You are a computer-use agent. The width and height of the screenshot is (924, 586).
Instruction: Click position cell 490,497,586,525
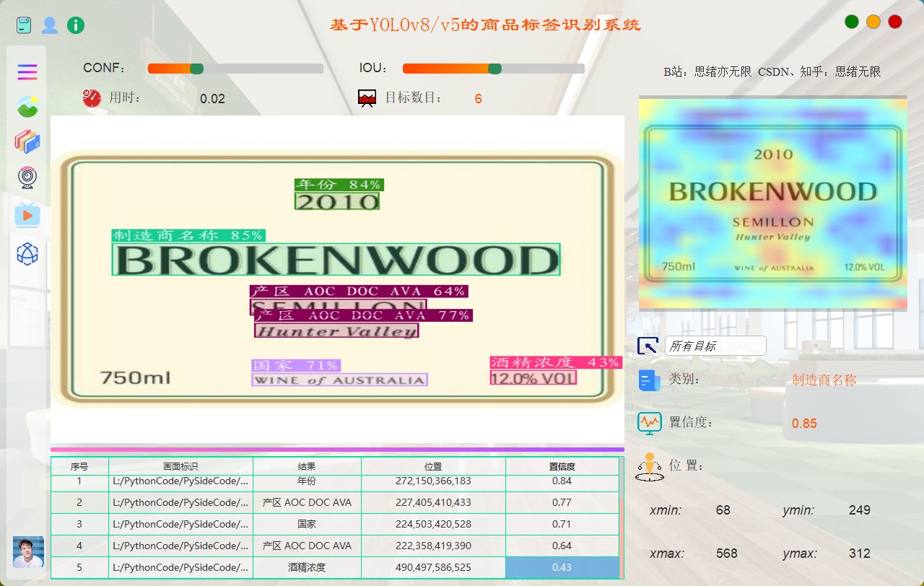433,567
